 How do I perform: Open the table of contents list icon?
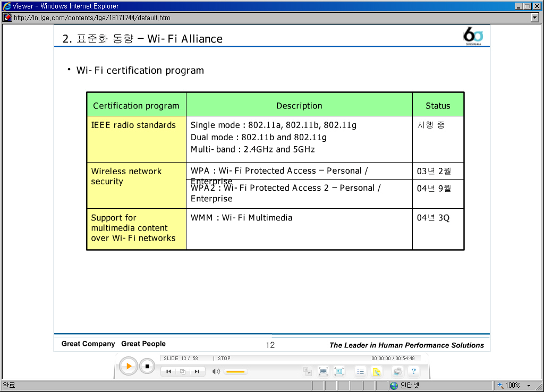click(361, 372)
